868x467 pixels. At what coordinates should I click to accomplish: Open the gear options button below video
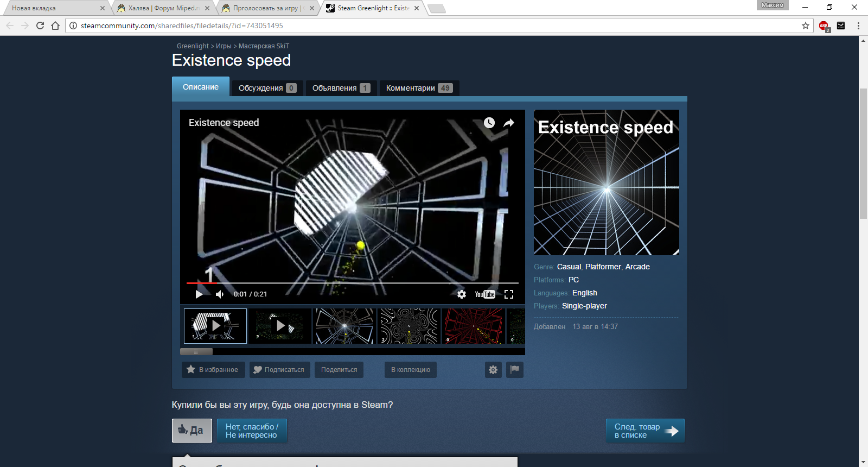(493, 370)
